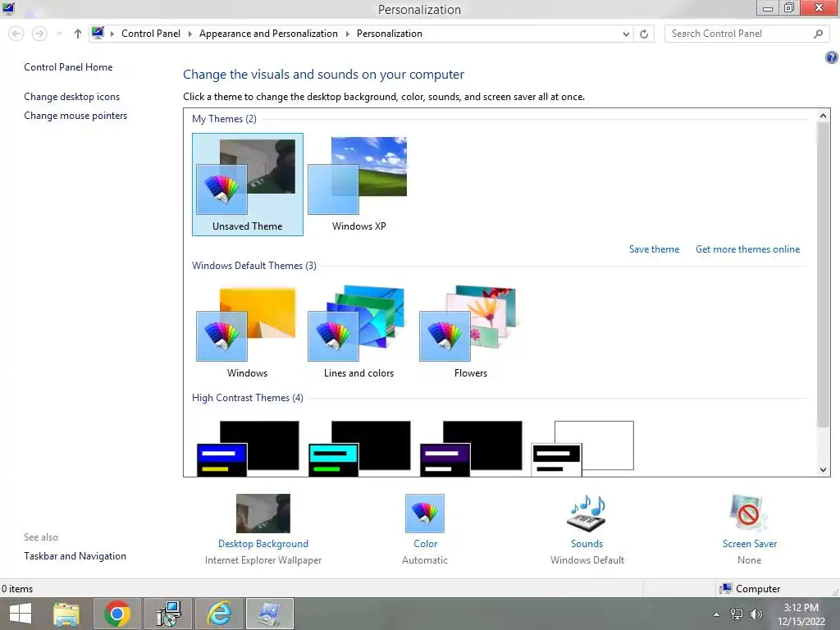Click the Personalization breadcrumb
840x630 pixels.
[390, 33]
